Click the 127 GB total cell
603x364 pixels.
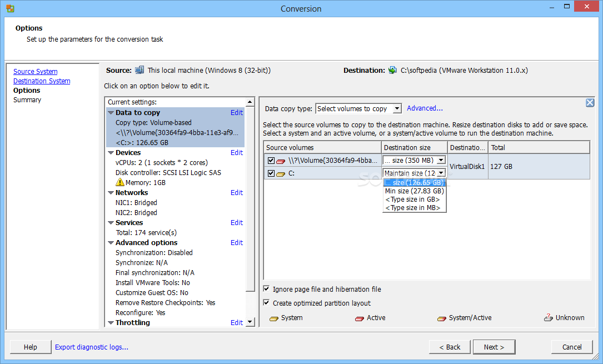539,167
